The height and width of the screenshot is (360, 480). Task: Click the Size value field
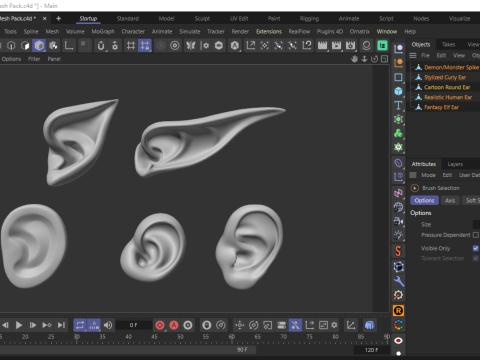[x=476, y=224]
